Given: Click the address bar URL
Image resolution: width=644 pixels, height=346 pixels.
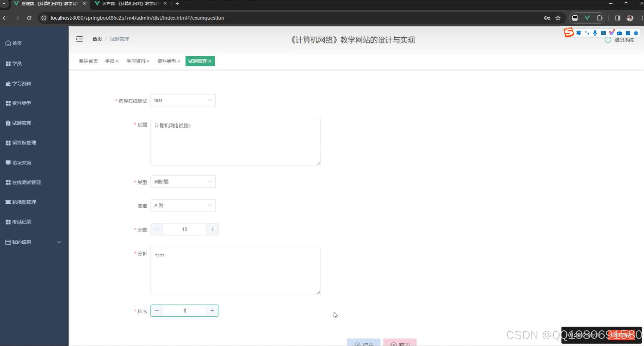Looking at the screenshot, I should coord(137,18).
